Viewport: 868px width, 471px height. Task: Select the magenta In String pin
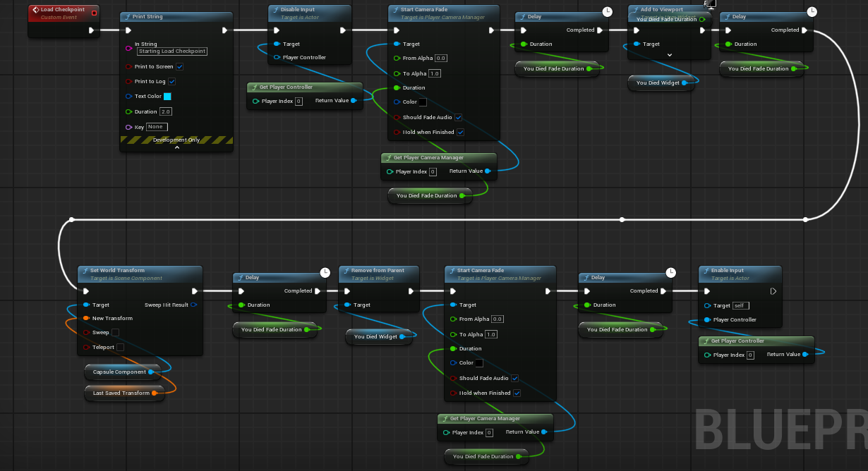[128, 48]
